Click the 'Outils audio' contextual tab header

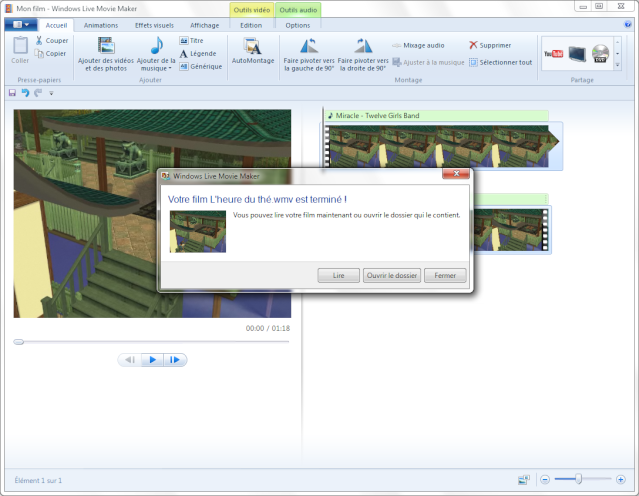coord(298,10)
